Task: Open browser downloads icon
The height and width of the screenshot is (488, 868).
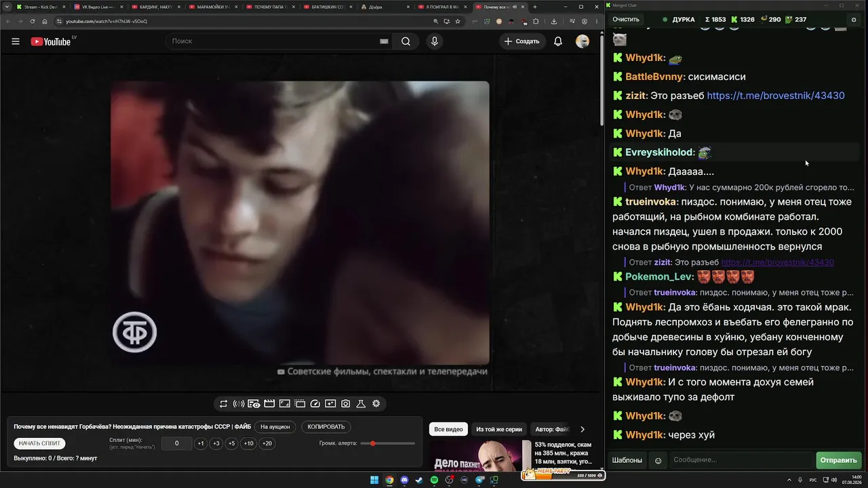Action: click(x=554, y=21)
